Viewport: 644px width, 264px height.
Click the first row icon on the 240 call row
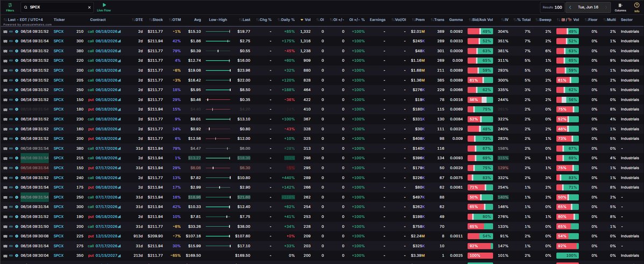5,178
